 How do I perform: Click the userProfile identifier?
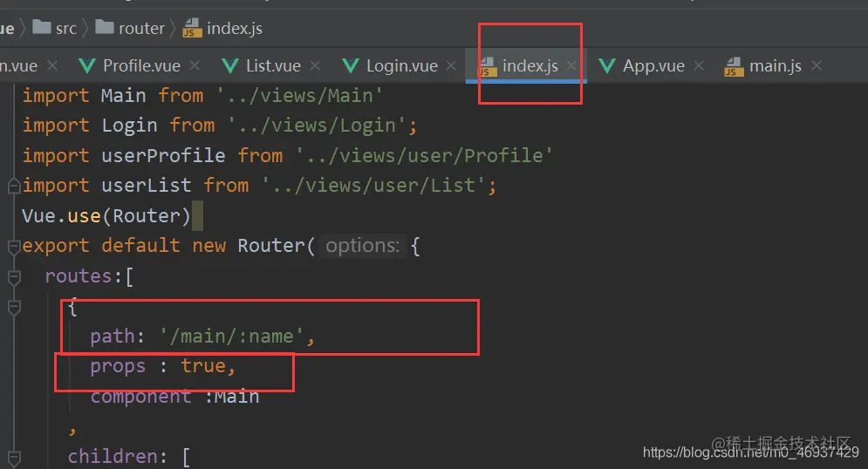(163, 155)
